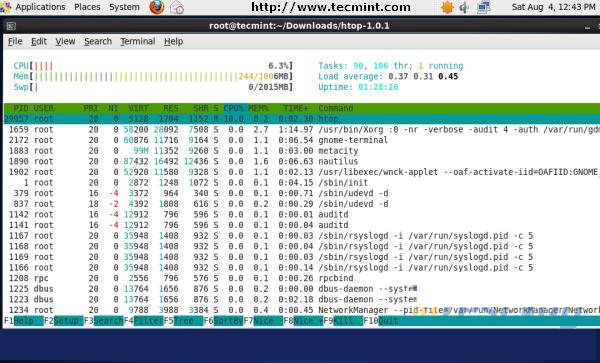Click the F9 Kill function button
This screenshot has height=363, width=600.
coord(343,321)
